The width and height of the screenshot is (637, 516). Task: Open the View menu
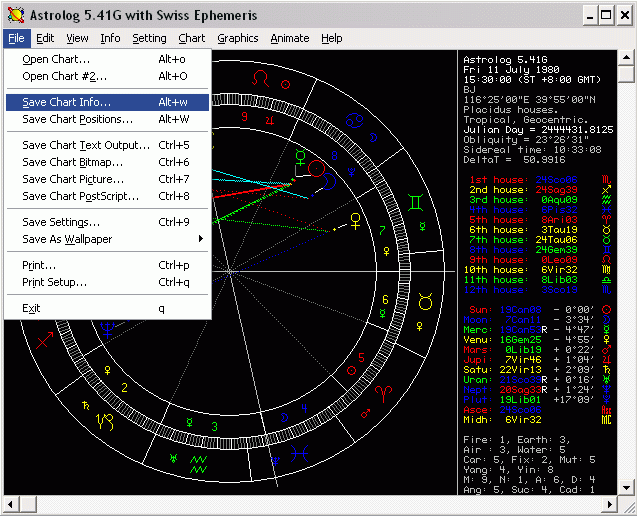click(77, 38)
